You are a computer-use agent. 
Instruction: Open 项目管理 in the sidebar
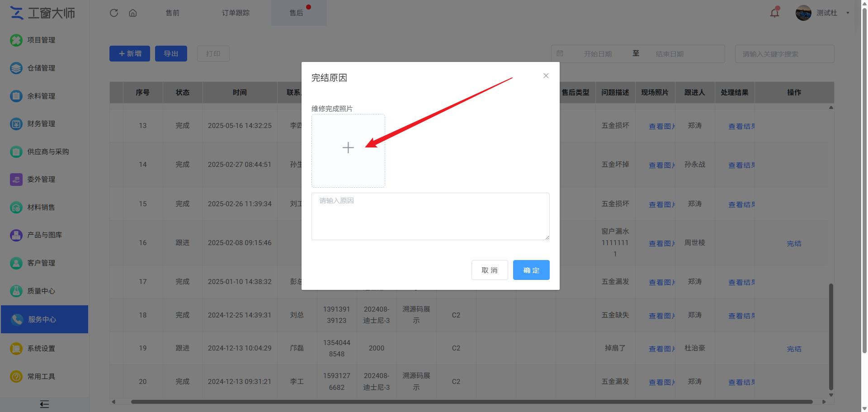[x=41, y=40]
